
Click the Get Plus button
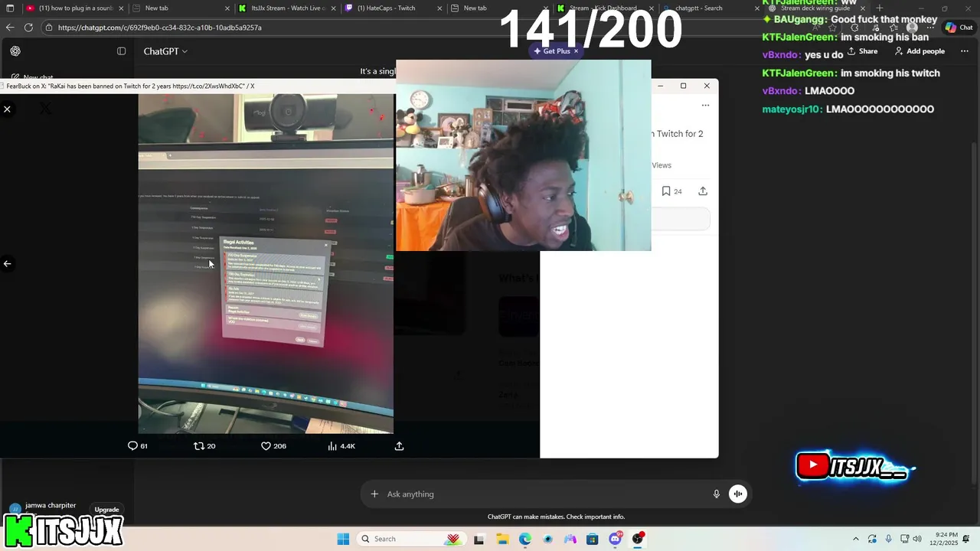552,51
